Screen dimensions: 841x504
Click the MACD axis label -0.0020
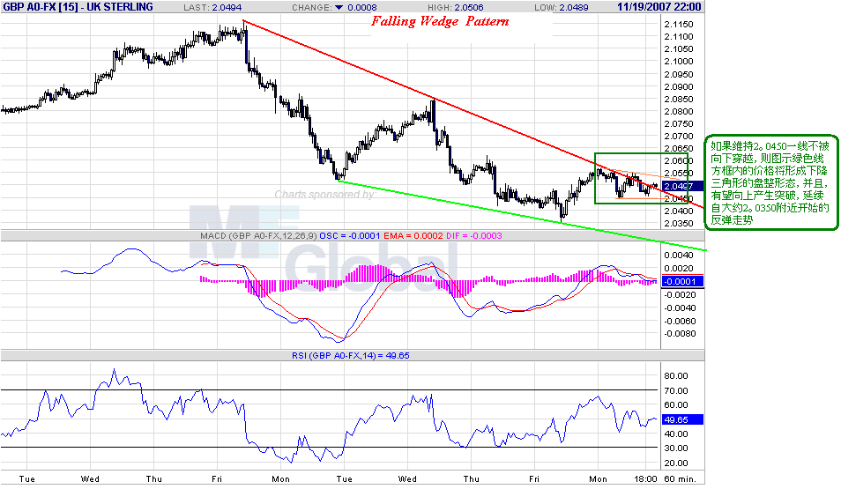point(679,295)
